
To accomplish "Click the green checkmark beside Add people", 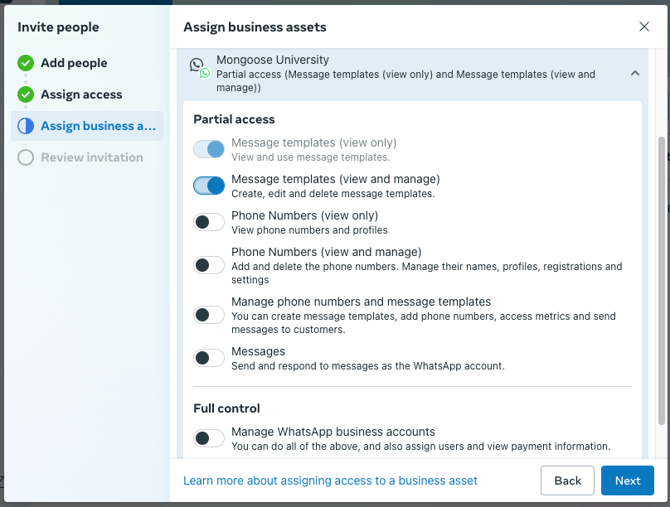I will pos(26,63).
